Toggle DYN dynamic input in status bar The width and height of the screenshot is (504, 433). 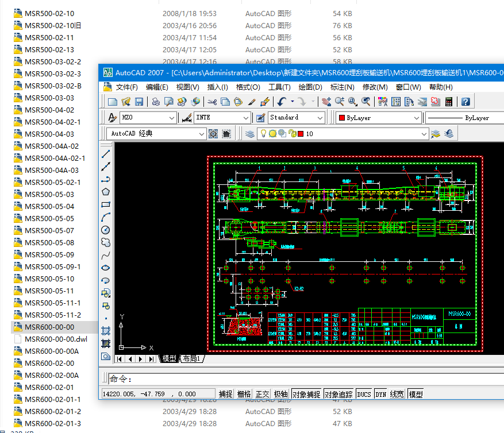click(x=381, y=394)
